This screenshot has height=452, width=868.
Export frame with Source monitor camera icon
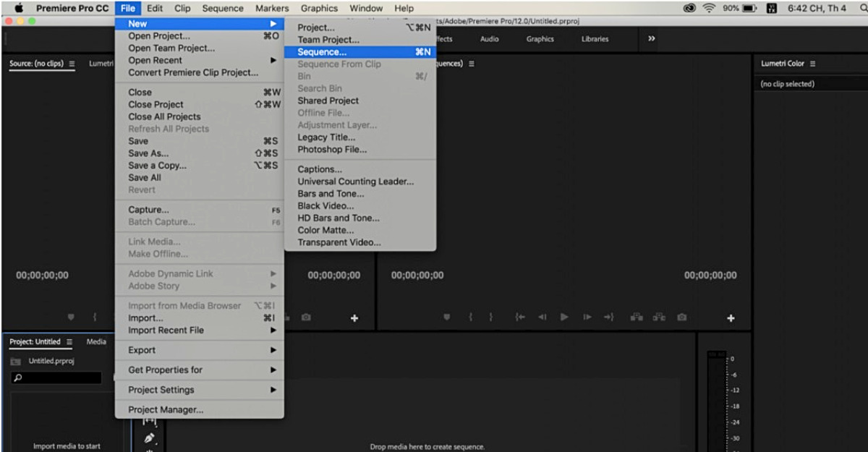click(307, 317)
